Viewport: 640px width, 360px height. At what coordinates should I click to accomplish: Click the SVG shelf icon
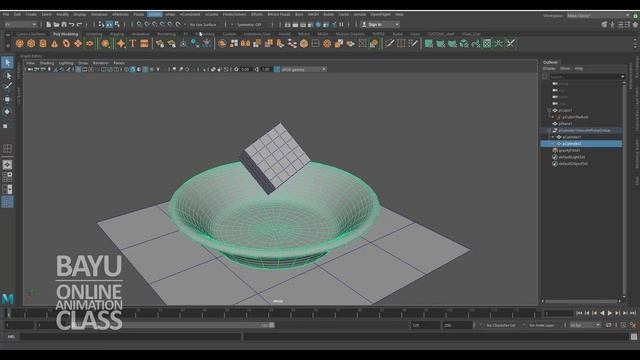tap(144, 44)
